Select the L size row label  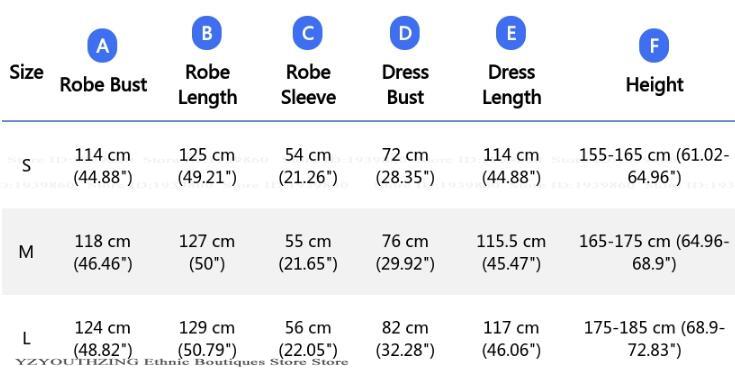26,338
